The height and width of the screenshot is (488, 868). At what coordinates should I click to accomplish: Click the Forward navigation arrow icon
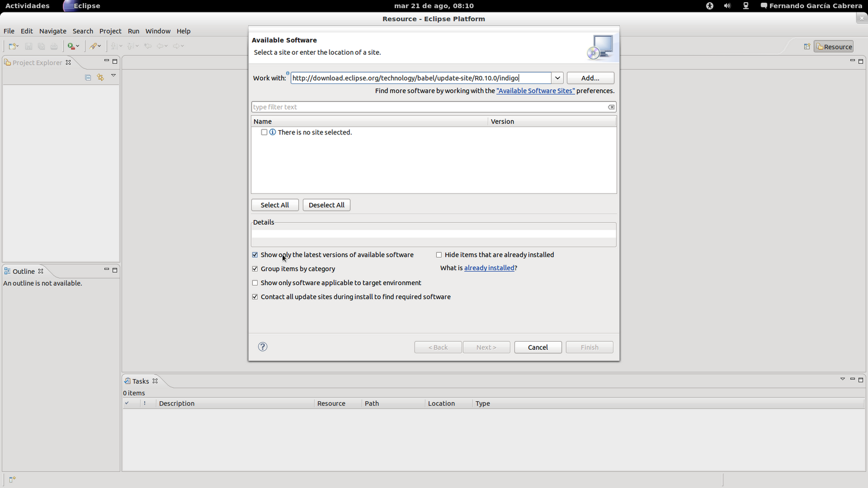click(x=176, y=46)
